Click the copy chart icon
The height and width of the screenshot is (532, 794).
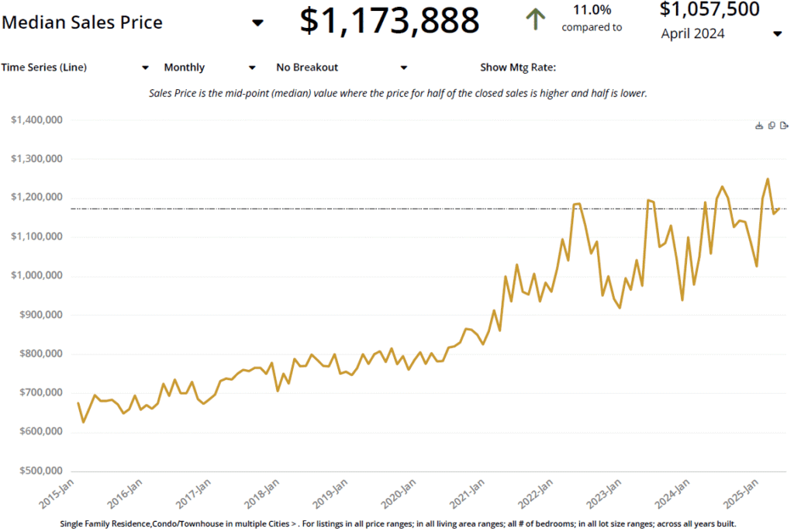coord(772,126)
